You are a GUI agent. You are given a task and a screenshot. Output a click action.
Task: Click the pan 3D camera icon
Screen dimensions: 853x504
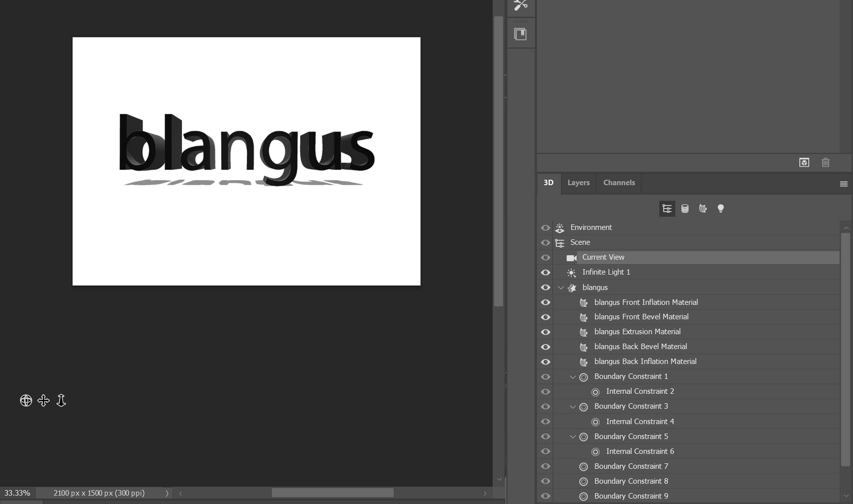[x=43, y=401]
